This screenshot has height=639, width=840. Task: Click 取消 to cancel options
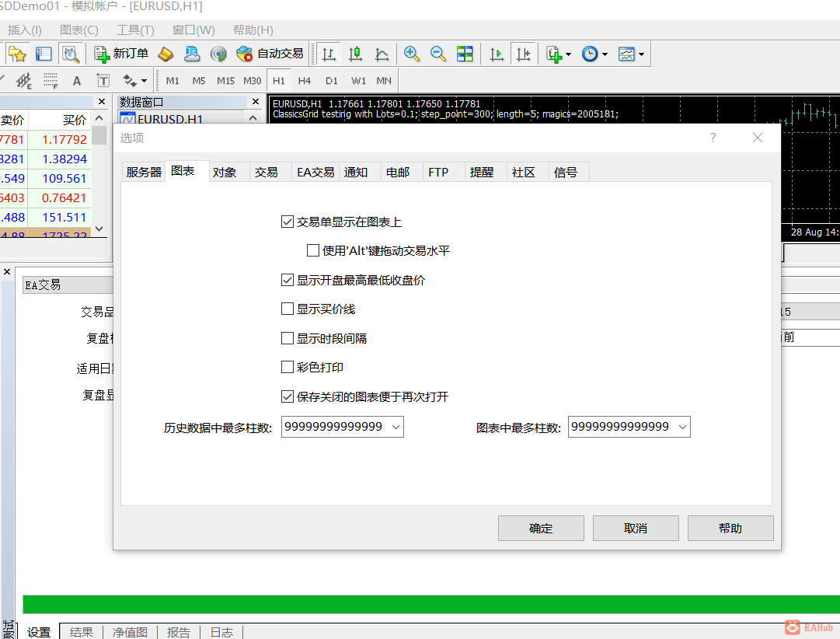pos(636,528)
